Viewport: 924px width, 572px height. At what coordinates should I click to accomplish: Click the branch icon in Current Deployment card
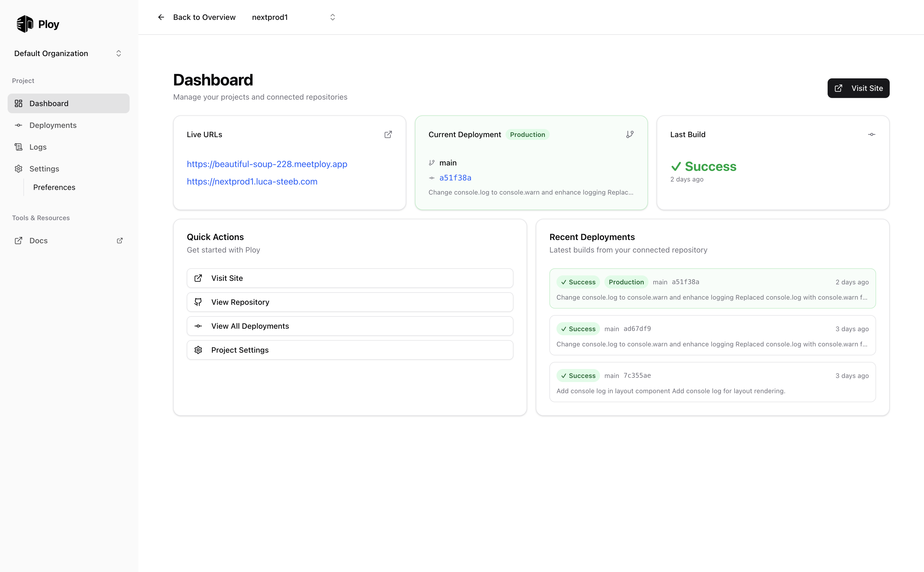(x=630, y=135)
